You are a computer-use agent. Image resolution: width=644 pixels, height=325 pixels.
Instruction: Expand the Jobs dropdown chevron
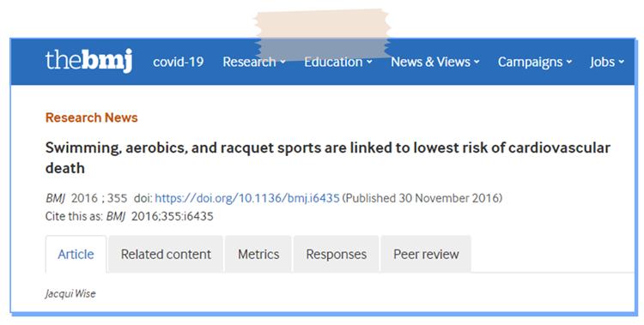(622, 63)
